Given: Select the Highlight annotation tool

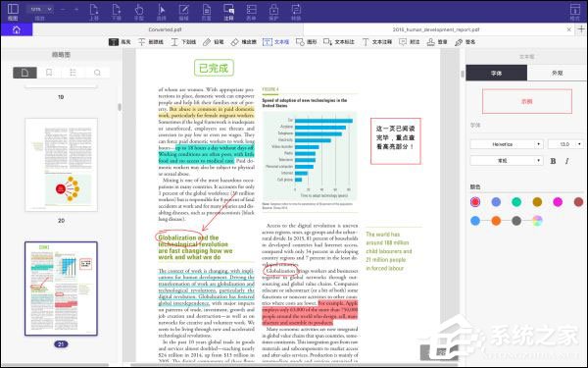Looking at the screenshot, I should point(120,42).
